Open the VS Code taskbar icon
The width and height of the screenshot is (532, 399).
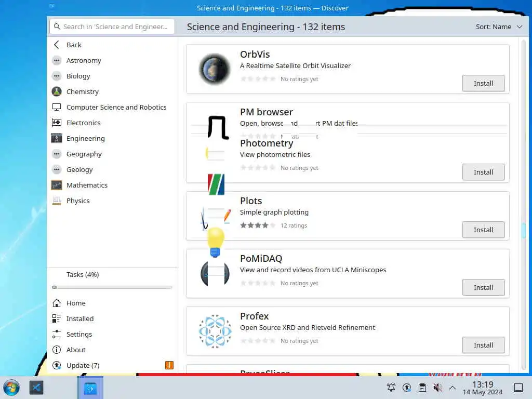(36, 388)
